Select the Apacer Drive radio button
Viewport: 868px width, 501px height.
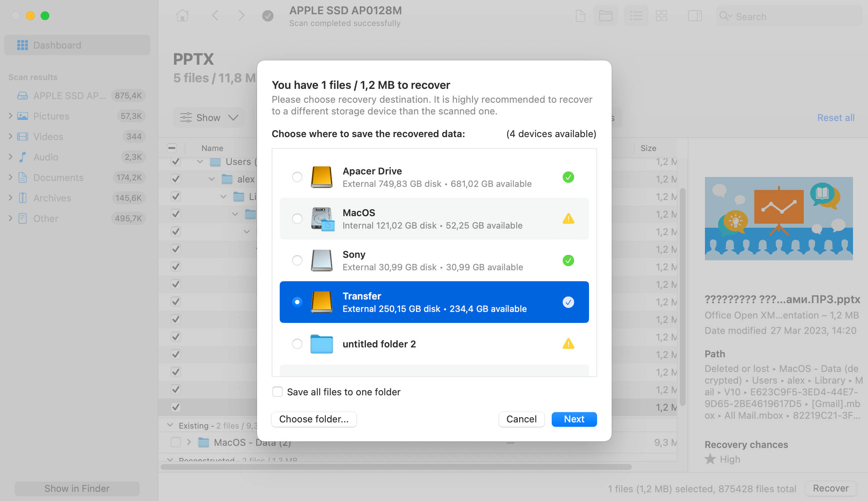[x=297, y=177]
